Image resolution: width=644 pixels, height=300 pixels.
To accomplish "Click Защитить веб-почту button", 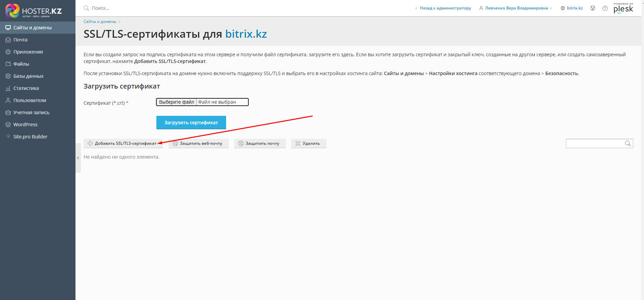I will pos(198,143).
